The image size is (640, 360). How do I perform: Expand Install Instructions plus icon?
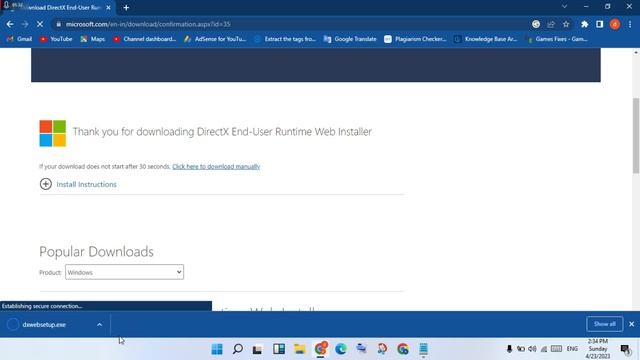(46, 184)
